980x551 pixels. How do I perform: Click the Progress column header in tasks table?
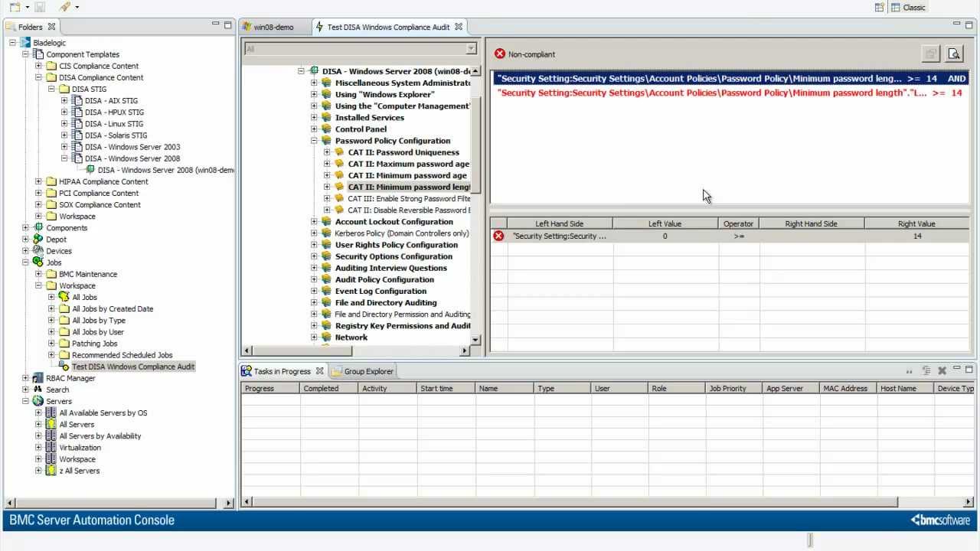pyautogui.click(x=270, y=388)
